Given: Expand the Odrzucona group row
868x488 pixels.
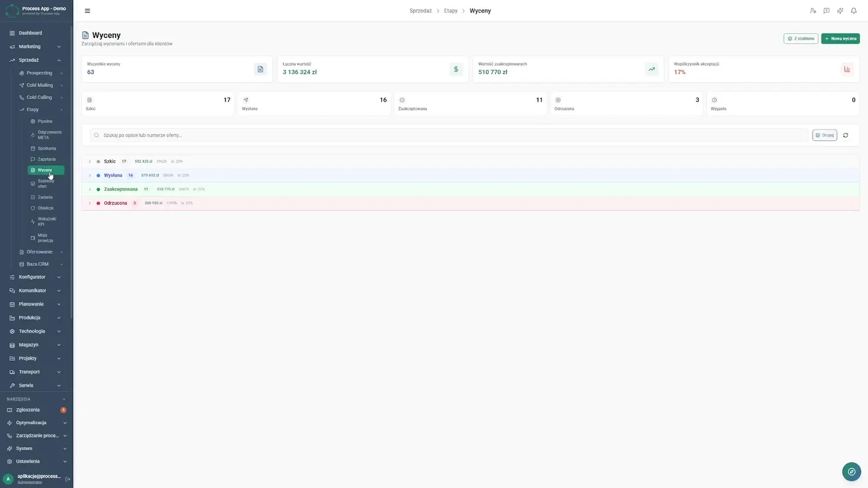Looking at the screenshot, I should [x=470, y=203].
